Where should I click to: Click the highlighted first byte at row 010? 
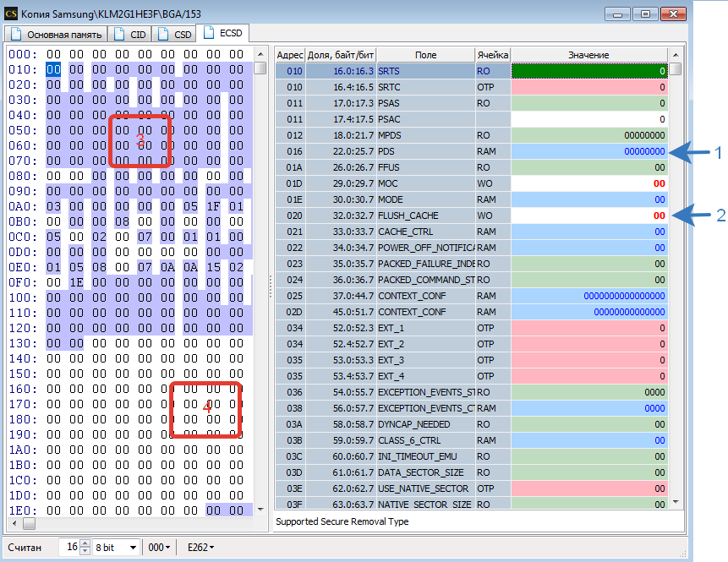coord(54,69)
